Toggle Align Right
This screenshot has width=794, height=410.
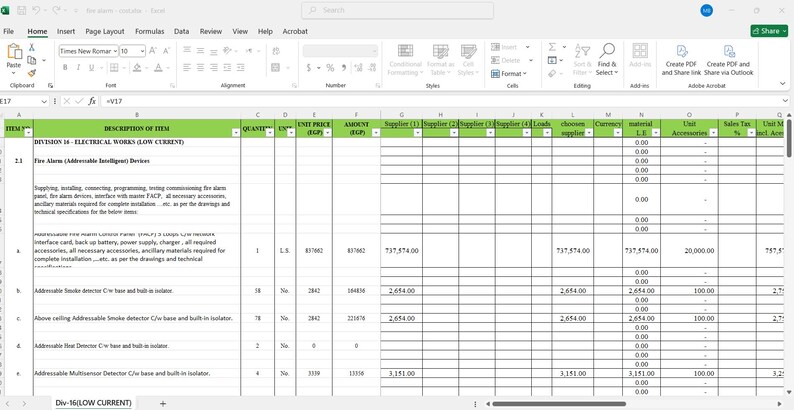(x=214, y=67)
